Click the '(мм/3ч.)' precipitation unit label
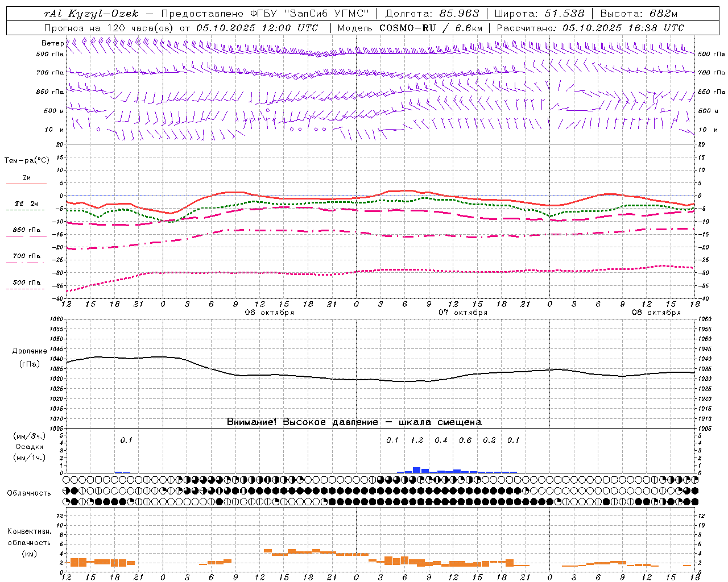Screen dimensions: 728x582 click(30, 436)
